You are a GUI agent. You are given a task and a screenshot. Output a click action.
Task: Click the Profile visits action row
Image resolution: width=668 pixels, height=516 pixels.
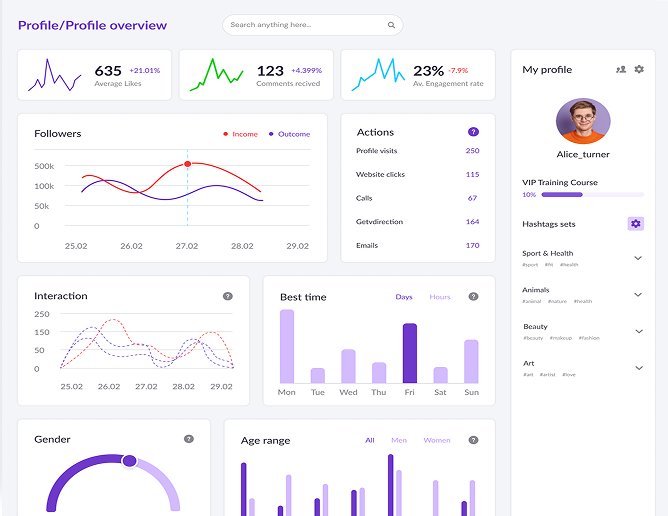pyautogui.click(x=417, y=151)
